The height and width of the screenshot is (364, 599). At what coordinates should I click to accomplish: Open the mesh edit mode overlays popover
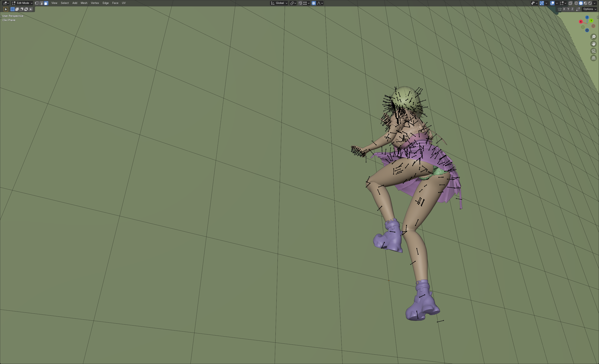[x=563, y=3]
